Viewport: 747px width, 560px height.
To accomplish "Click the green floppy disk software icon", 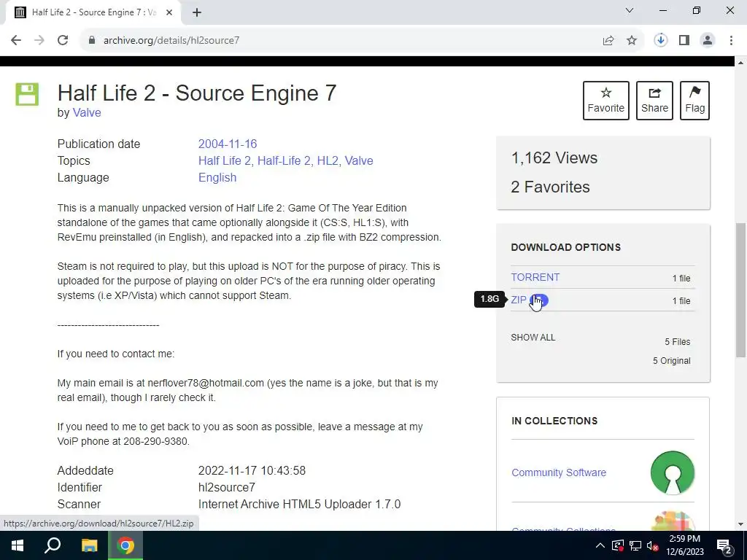I will pyautogui.click(x=27, y=94).
